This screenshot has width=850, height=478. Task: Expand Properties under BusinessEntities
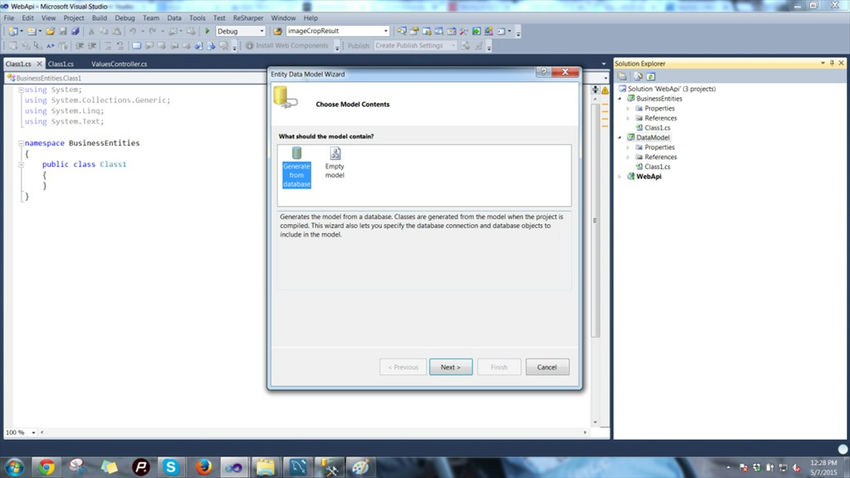[x=628, y=108]
